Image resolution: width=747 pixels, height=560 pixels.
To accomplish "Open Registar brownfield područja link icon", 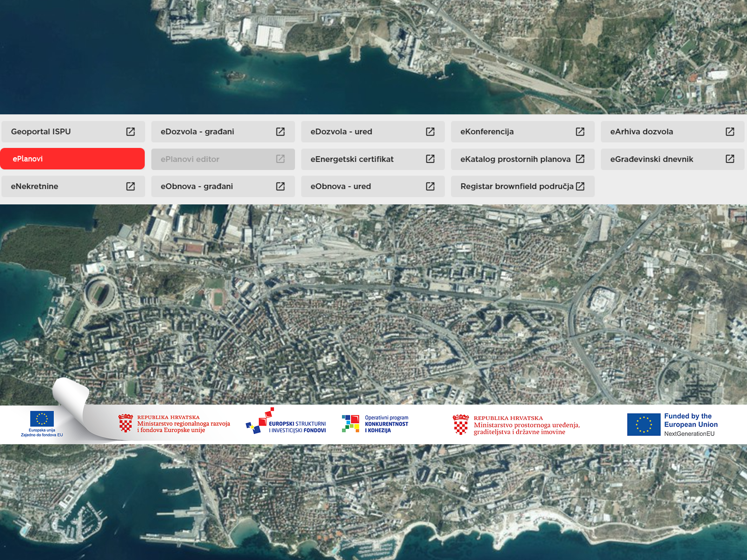I will coord(580,186).
